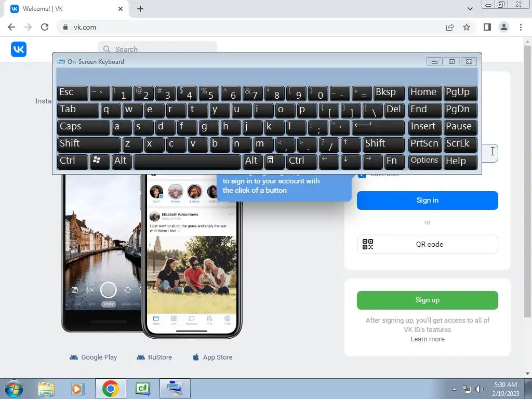Click the volume speaker tray icon
The height and width of the screenshot is (399, 532).
point(479,389)
